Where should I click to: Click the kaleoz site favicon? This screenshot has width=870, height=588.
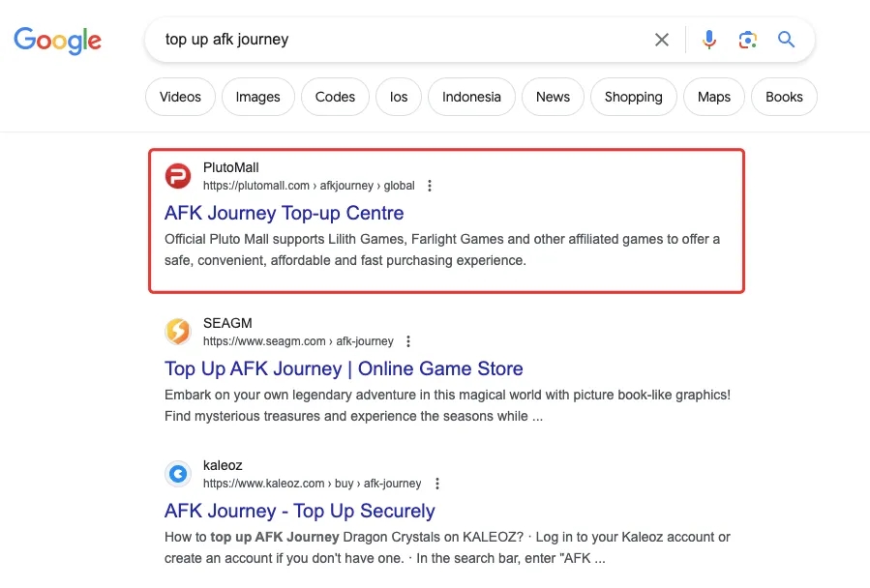pos(178,474)
